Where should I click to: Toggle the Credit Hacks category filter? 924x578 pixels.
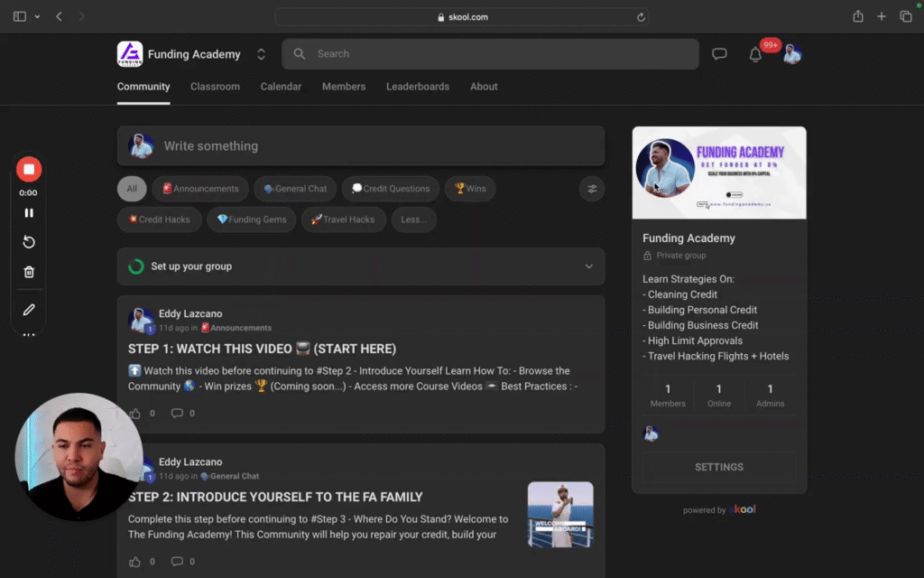pos(159,219)
